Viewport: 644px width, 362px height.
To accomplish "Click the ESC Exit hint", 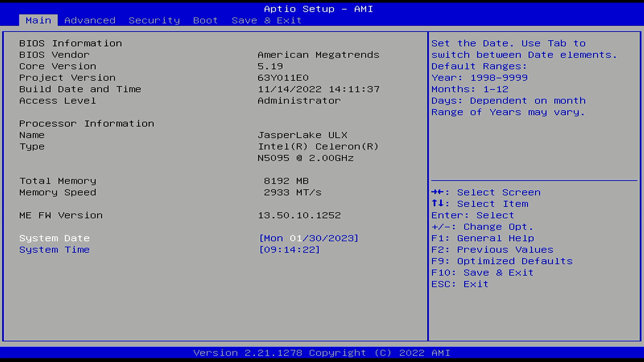I will [x=460, y=284].
